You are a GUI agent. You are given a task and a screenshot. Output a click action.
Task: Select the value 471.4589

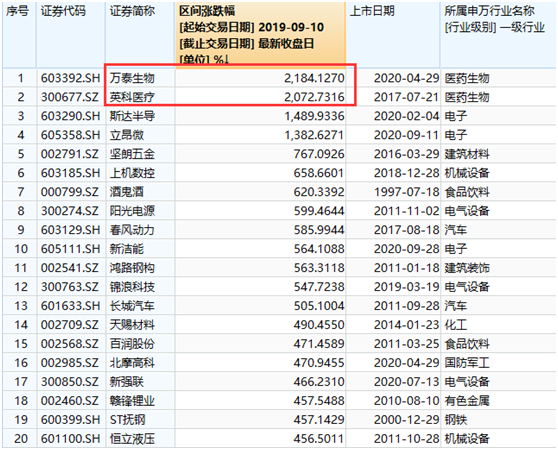(x=319, y=344)
